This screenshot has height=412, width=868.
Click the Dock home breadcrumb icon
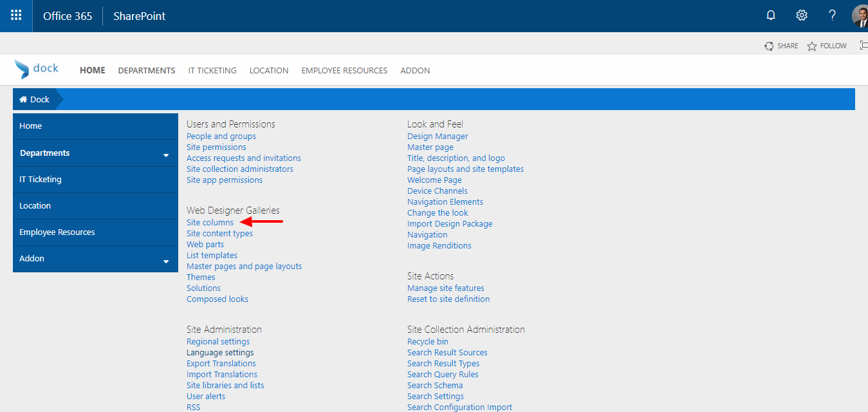[24, 98]
